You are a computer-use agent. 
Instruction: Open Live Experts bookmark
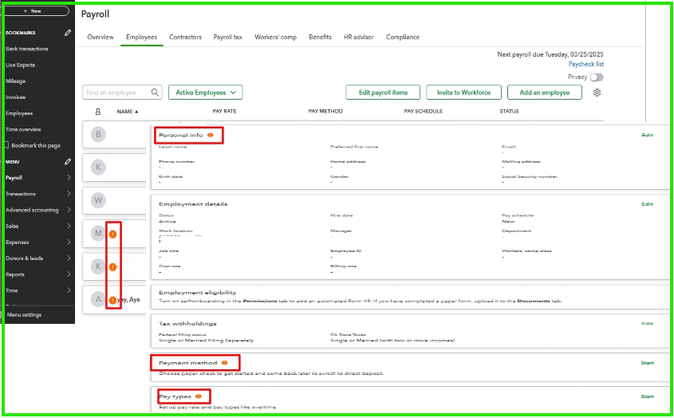20,65
